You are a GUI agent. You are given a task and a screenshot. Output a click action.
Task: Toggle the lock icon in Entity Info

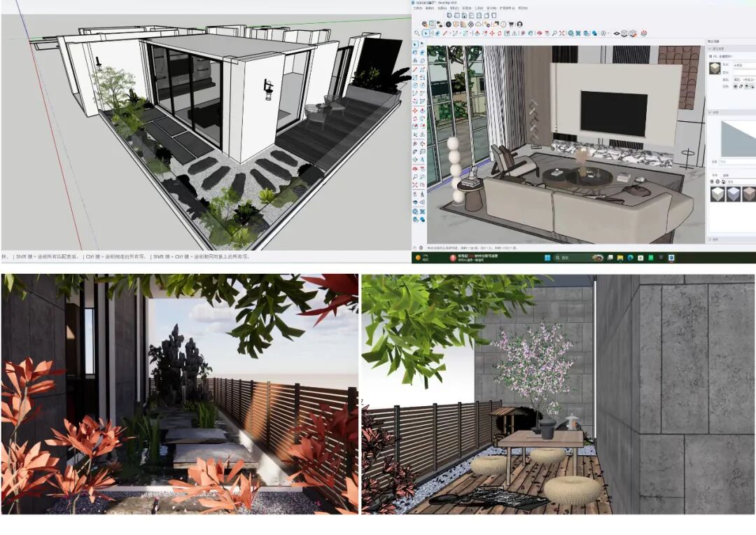pos(741,86)
